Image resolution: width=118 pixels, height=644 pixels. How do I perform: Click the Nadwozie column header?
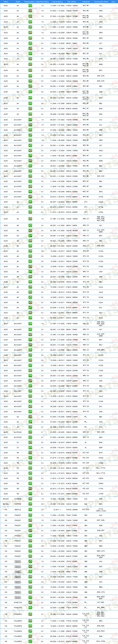(86, 2)
